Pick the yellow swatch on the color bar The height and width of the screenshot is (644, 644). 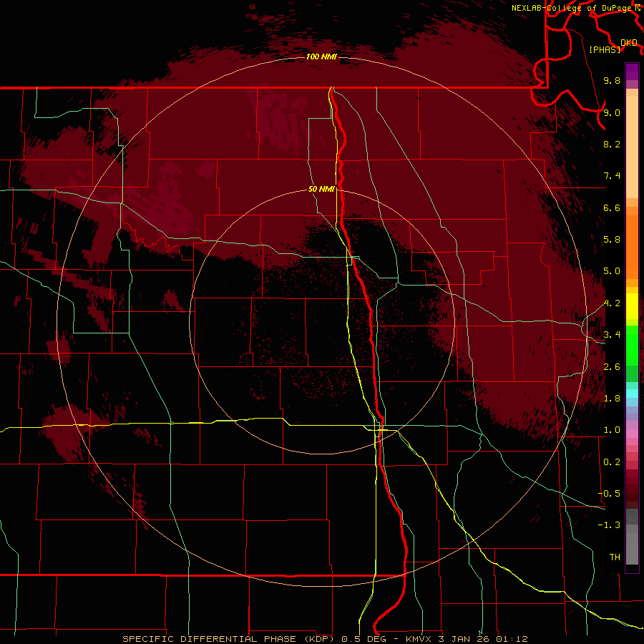pos(632,306)
